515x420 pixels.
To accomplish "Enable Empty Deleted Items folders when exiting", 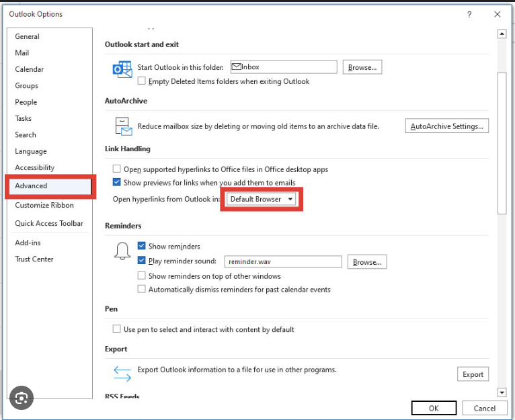I will click(142, 81).
